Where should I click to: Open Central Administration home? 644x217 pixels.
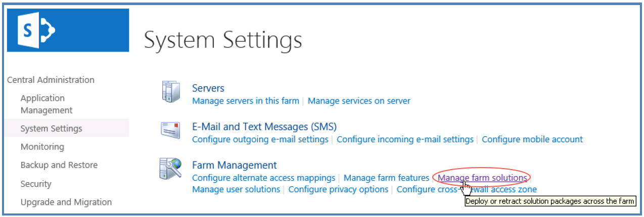[51, 80]
